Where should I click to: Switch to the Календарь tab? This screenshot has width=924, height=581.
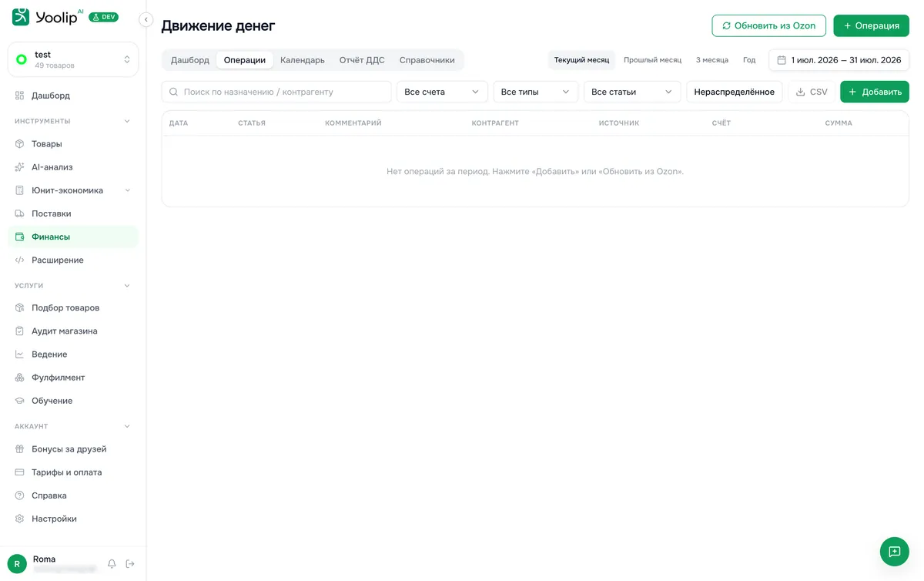tap(303, 60)
